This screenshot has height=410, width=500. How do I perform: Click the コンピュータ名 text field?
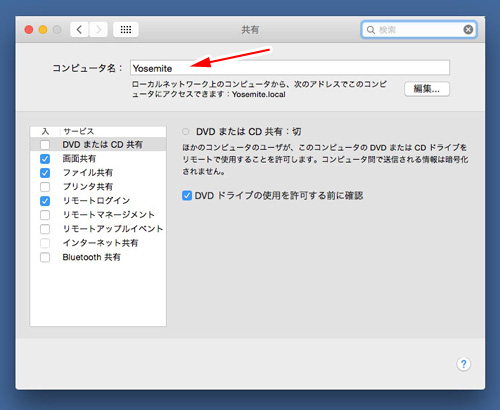[290, 68]
